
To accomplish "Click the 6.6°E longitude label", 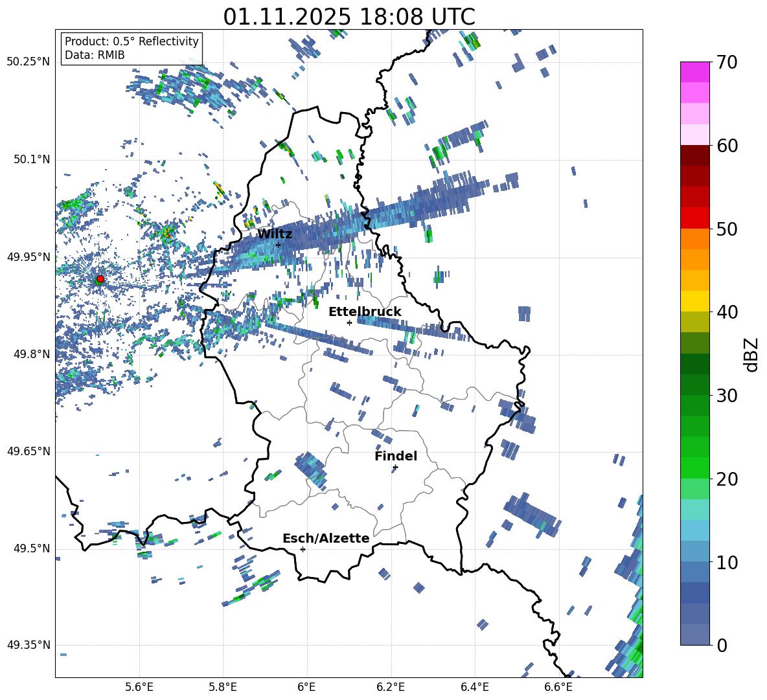I will pos(558,687).
